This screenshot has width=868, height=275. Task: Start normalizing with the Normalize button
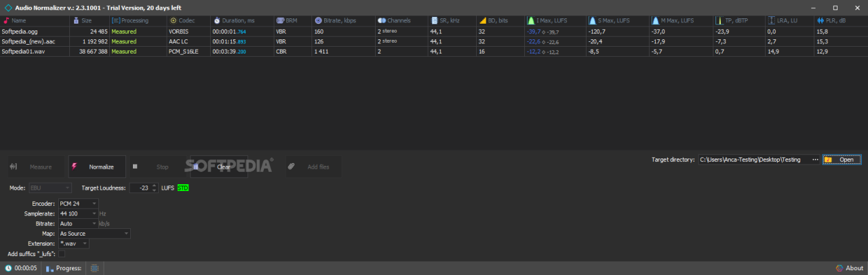pyautogui.click(x=96, y=167)
